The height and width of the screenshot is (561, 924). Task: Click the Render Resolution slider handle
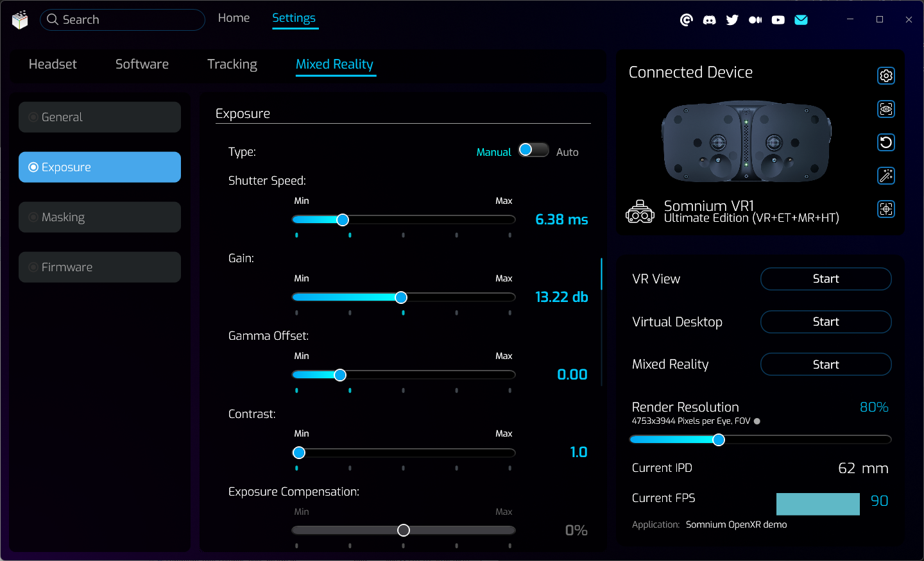pyautogui.click(x=719, y=440)
